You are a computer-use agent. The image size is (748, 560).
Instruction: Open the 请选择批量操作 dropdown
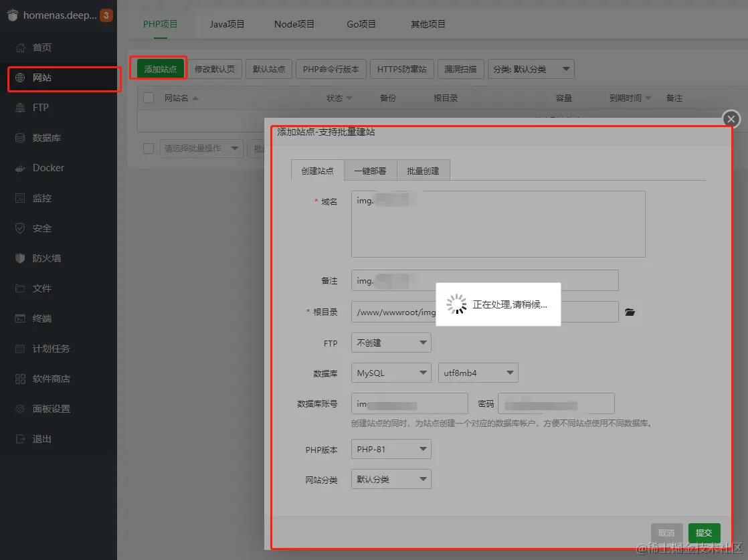coord(201,149)
